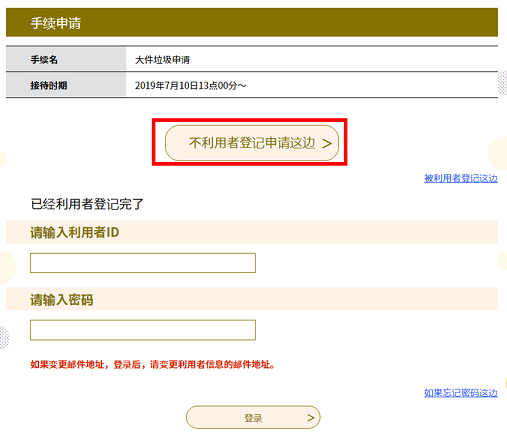Image resolution: width=507 pixels, height=440 pixels.
Task: Open the 如果忘记密码这边 link
Action: click(x=461, y=393)
